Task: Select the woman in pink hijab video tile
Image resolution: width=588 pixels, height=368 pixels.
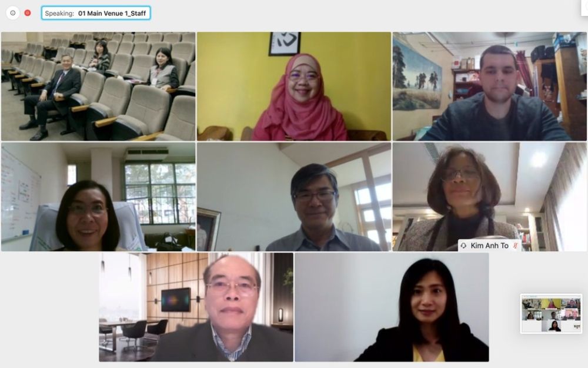Action: click(294, 87)
